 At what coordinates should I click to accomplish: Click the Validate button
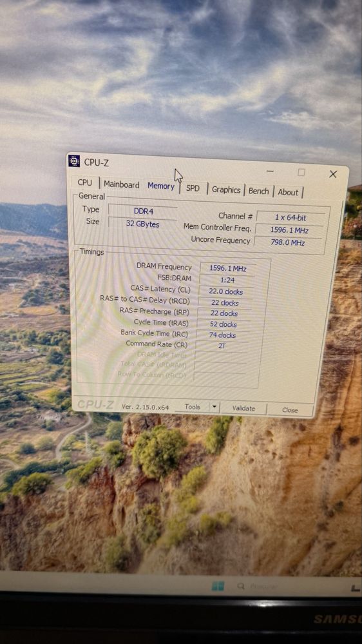pos(243,408)
